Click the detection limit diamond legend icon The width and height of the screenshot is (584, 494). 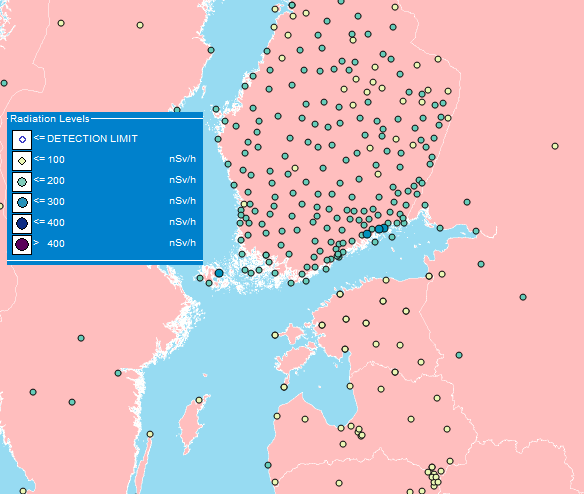[22, 140]
